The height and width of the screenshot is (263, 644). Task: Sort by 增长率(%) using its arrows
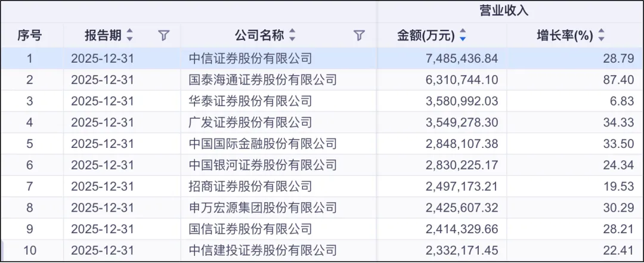click(601, 35)
